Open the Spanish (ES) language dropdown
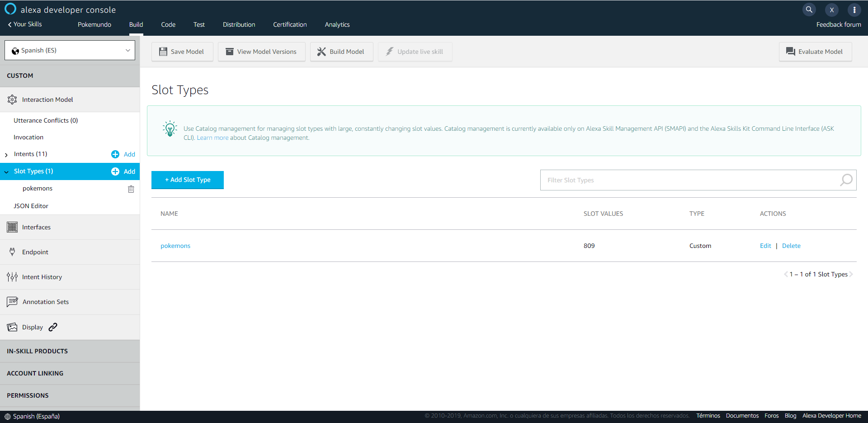Viewport: 868px width, 423px height. 70,50
